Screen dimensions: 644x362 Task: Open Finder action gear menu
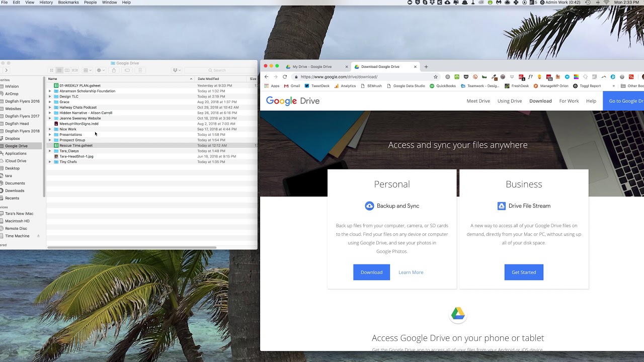[x=100, y=70]
